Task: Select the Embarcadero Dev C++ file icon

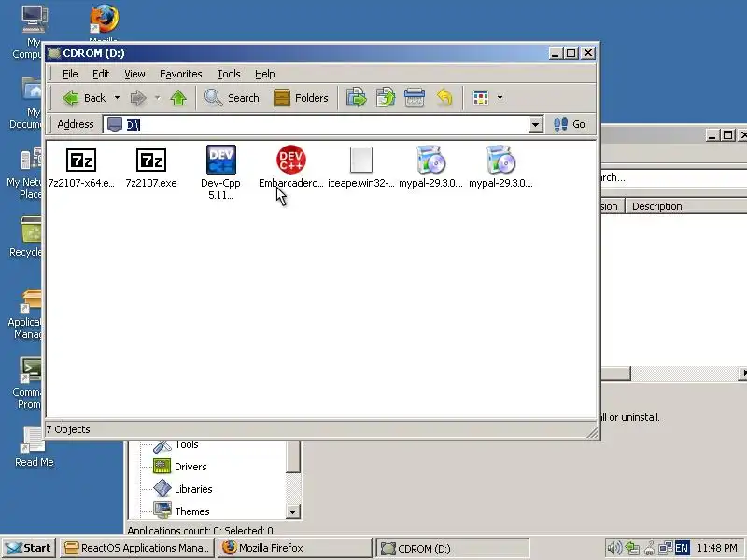Action: 291,160
